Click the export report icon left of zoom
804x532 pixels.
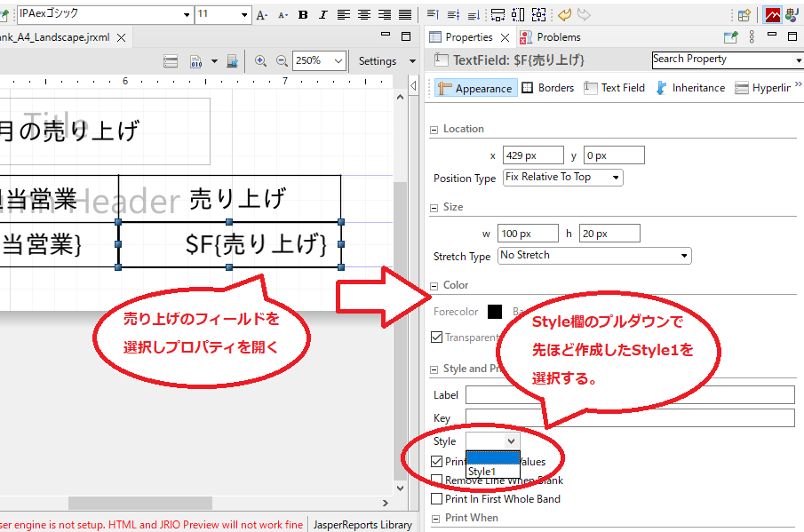232,61
